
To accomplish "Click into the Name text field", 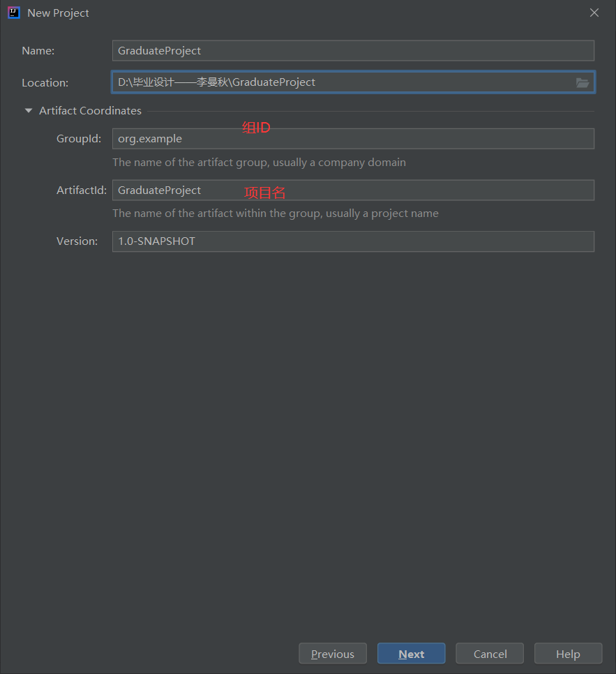I will coord(352,51).
